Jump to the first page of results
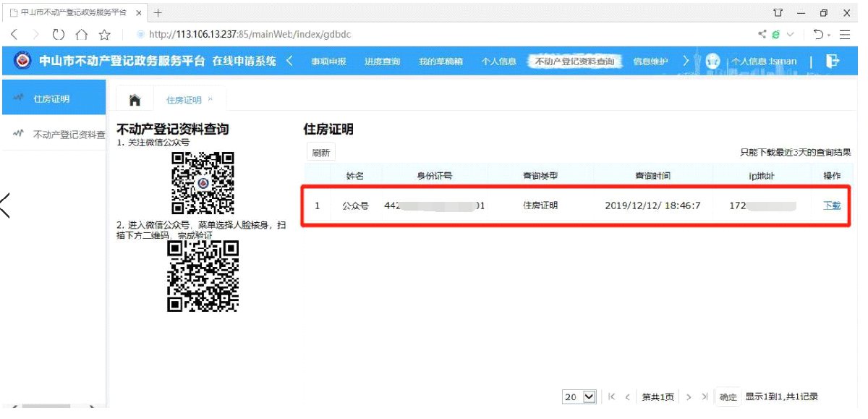Viewport: 868px width, 419px height. (x=612, y=397)
